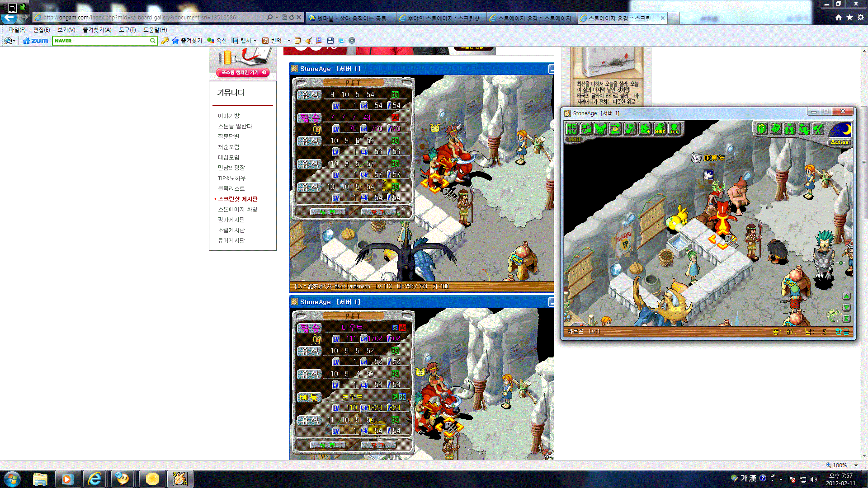Viewport: 868px width, 488px height.
Task: Open the address bar search dropdown arrow
Action: [x=277, y=18]
